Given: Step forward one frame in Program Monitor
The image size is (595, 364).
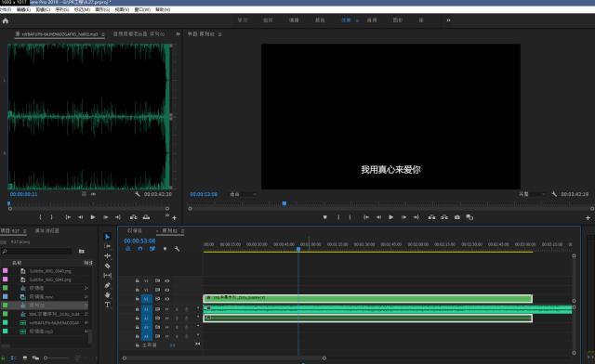Looking at the screenshot, I should 403,217.
